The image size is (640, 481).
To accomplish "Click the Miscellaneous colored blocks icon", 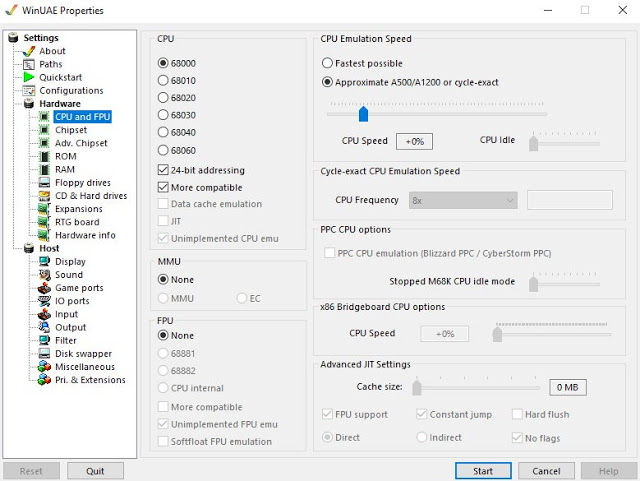I will click(44, 367).
